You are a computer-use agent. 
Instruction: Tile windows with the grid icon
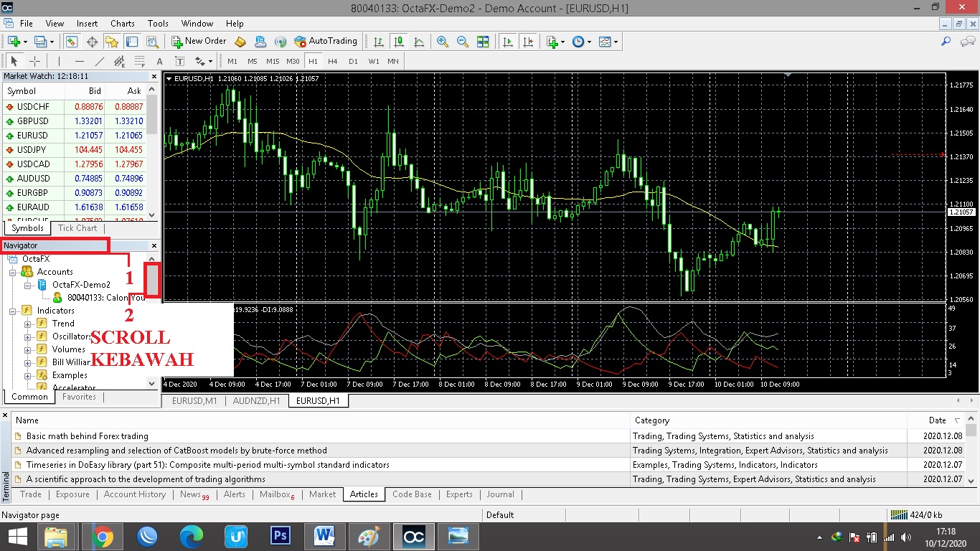coord(483,42)
